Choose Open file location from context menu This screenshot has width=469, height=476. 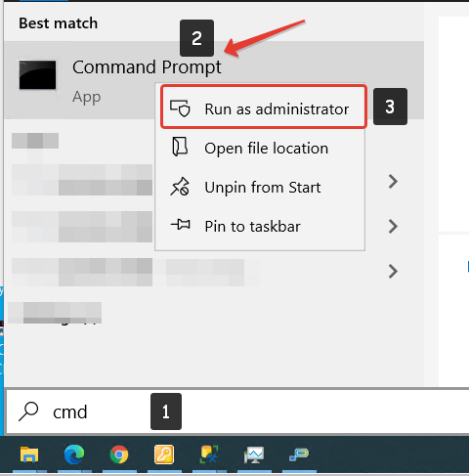(260, 149)
